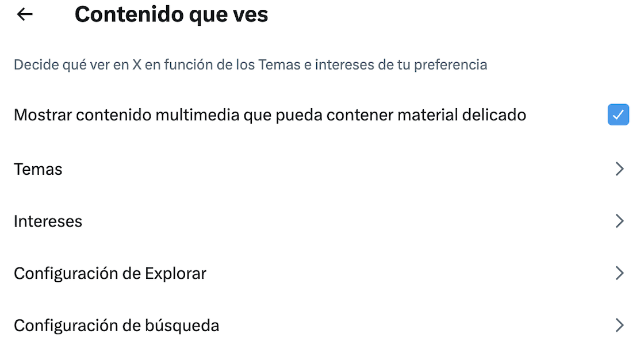The width and height of the screenshot is (644, 341).
Task: Click the chevron next to Temas
Action: [x=619, y=169]
